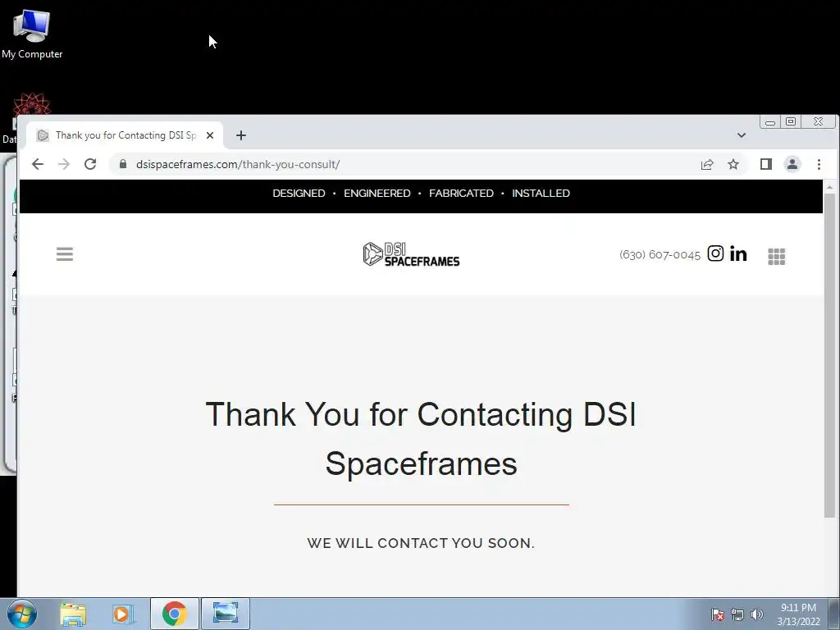Click the 'Thank You for Contacting DSI Spaceframes' heading
The height and width of the screenshot is (630, 840).
coord(421,438)
